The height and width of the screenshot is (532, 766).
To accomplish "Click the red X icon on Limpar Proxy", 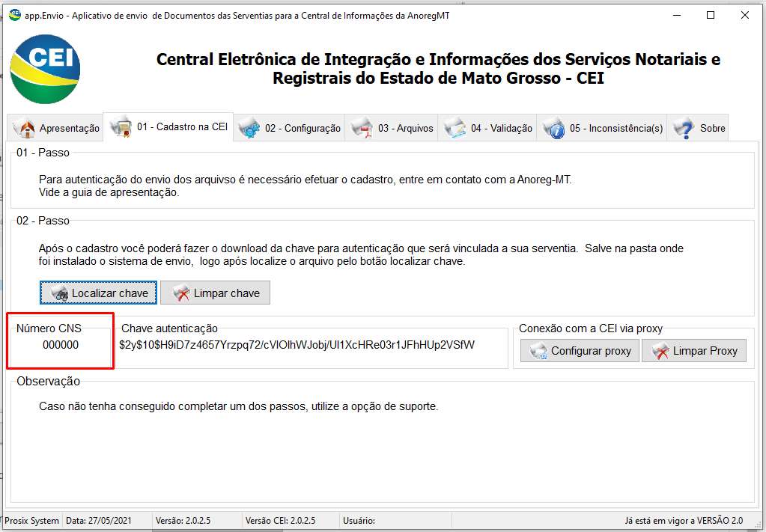I will click(660, 351).
